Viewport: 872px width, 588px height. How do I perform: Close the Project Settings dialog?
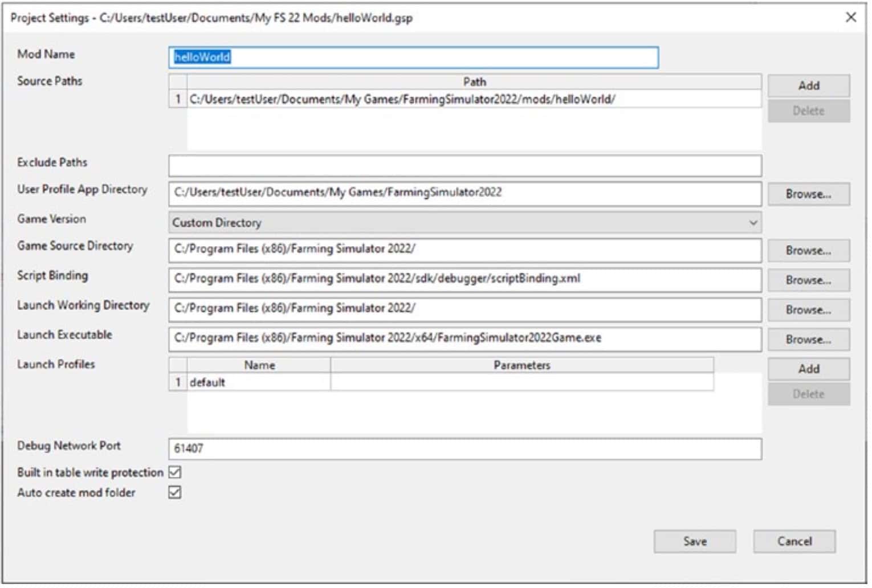click(x=850, y=17)
